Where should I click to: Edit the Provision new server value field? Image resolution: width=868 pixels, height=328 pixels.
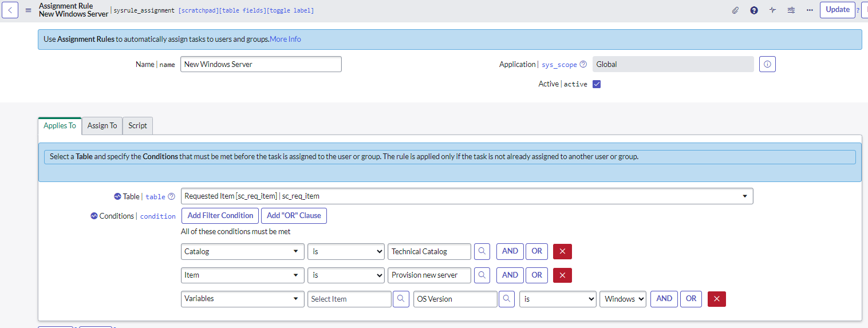(x=429, y=275)
